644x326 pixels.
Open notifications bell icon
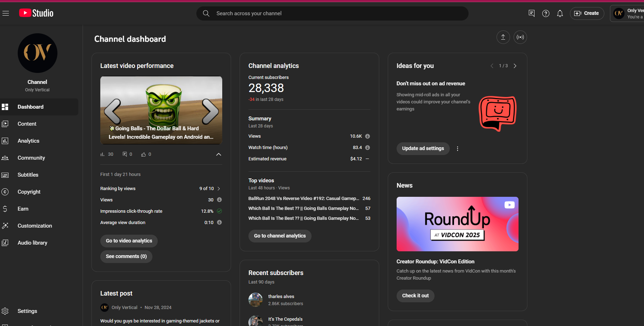coord(560,13)
